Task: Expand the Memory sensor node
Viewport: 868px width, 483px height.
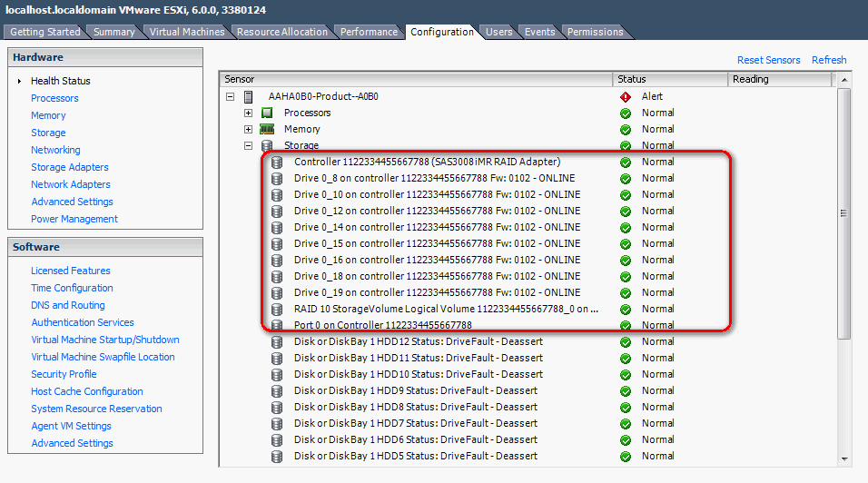Action: coord(249,130)
